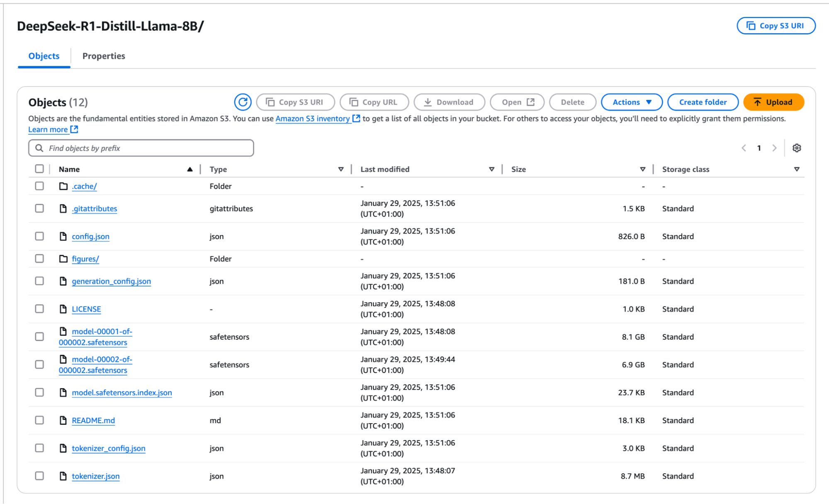The image size is (829, 504).
Task: Open the config.json object link
Action: (x=91, y=236)
